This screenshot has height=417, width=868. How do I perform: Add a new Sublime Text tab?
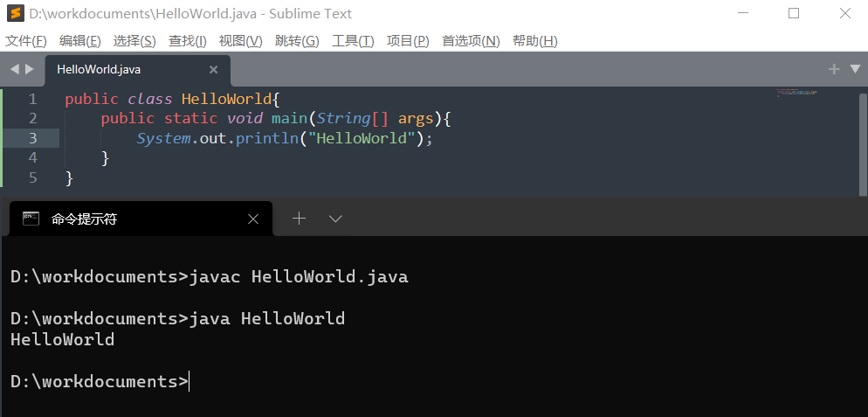tap(834, 69)
